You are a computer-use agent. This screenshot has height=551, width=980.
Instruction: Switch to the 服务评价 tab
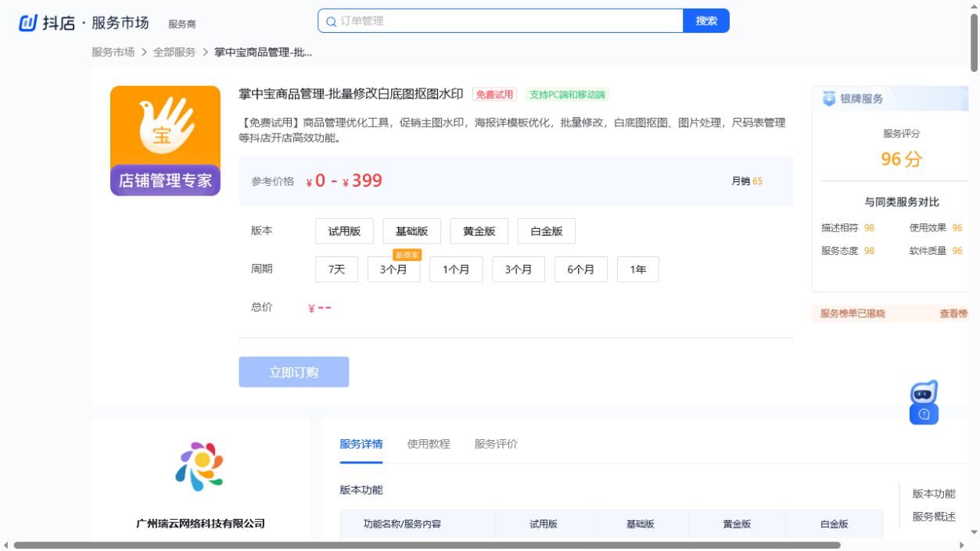point(496,444)
